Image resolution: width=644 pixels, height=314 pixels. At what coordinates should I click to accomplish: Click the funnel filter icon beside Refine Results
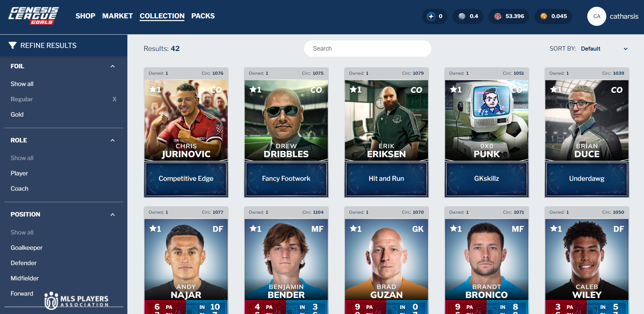(x=13, y=45)
